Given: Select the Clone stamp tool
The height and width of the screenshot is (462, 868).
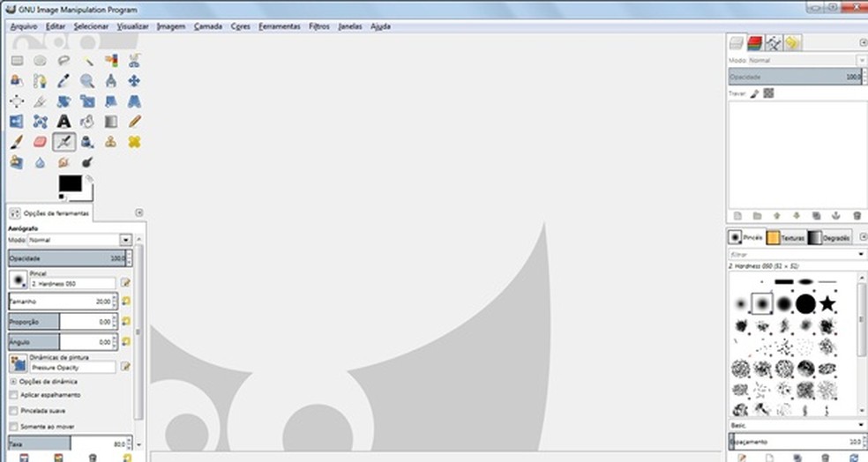Looking at the screenshot, I should [x=111, y=142].
